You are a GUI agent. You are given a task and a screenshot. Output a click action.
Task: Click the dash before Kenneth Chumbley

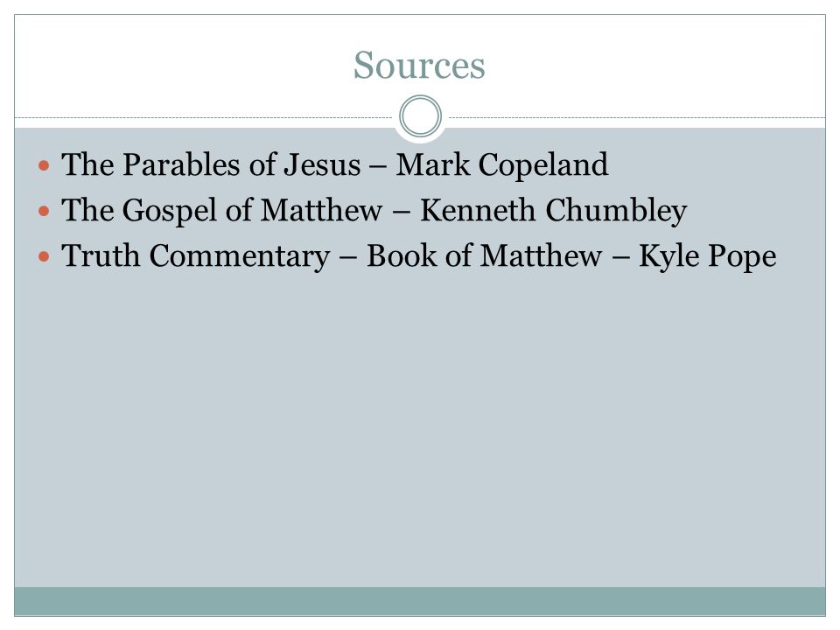pos(402,213)
